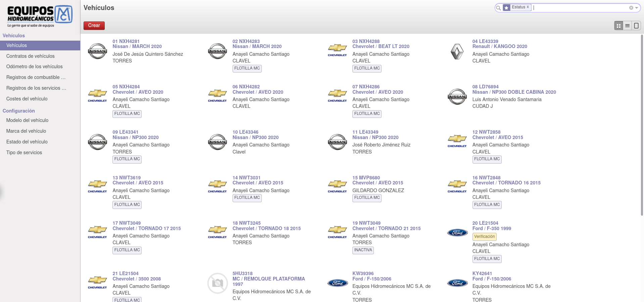The width and height of the screenshot is (644, 302).
Task: Click INACTIVA tag on 19 NWT3049 card
Action: [363, 250]
